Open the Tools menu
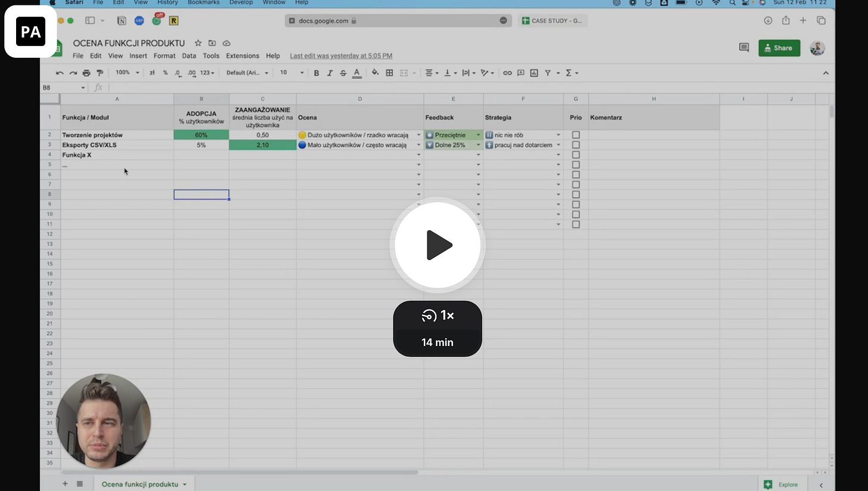This screenshot has height=491, width=868. coord(211,55)
